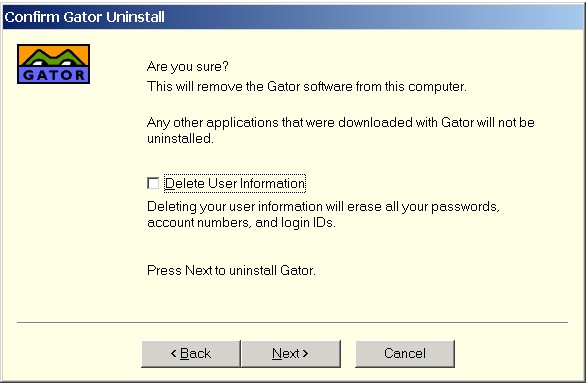Abort uninstall with the Cancel button

coord(405,353)
